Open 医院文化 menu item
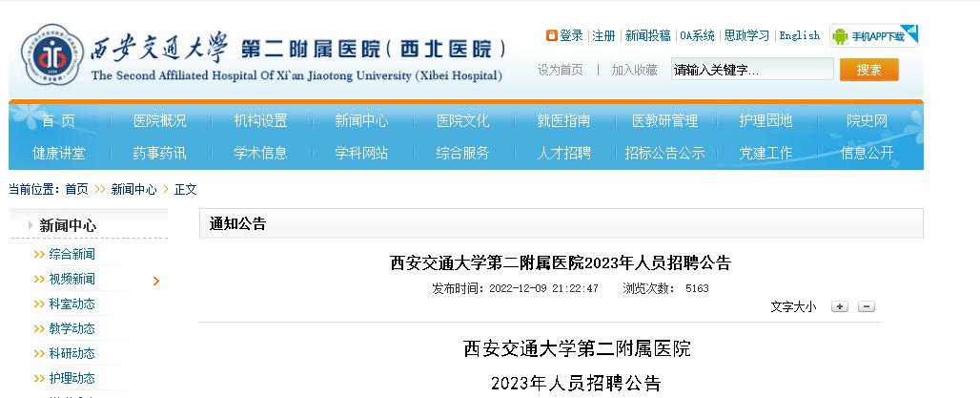The width and height of the screenshot is (980, 398). click(462, 121)
